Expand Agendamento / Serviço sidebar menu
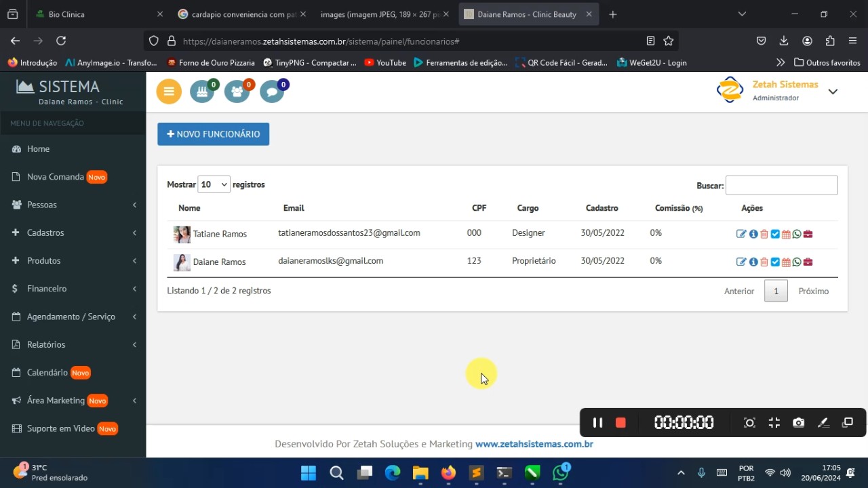This screenshot has width=868, height=488. 73,317
